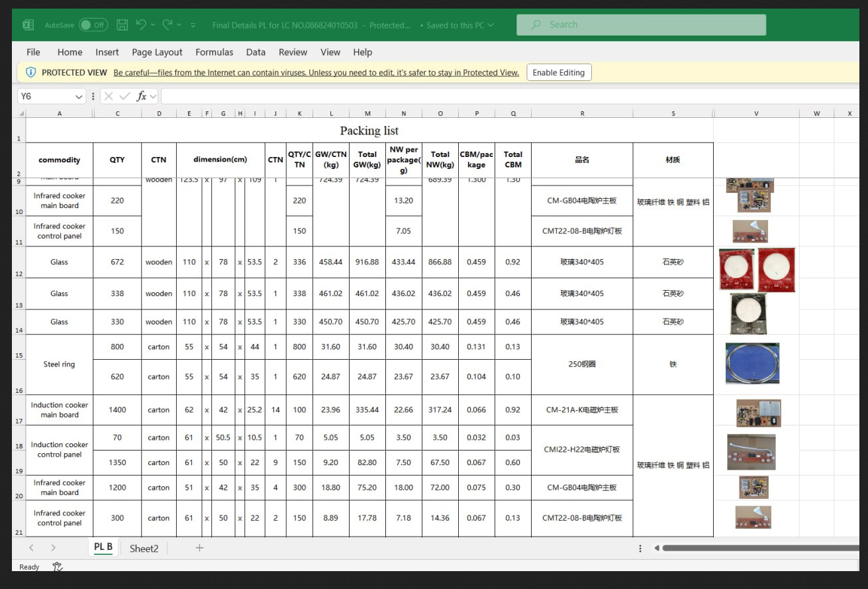Click the Insert Function fx icon

[x=141, y=96]
